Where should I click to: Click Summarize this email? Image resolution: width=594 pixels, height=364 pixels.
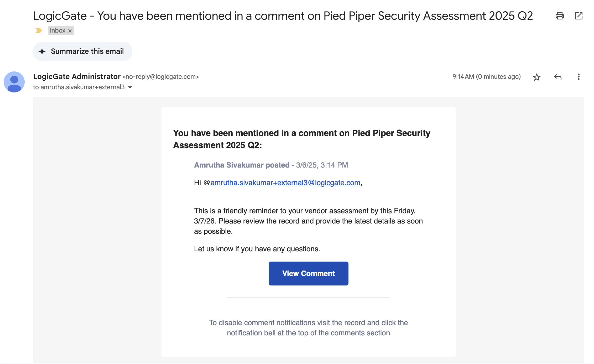tap(82, 51)
